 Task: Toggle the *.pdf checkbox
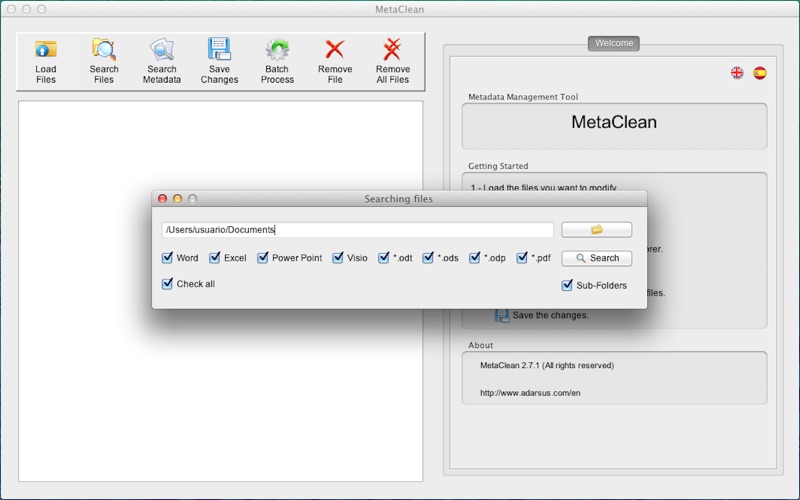tap(522, 258)
